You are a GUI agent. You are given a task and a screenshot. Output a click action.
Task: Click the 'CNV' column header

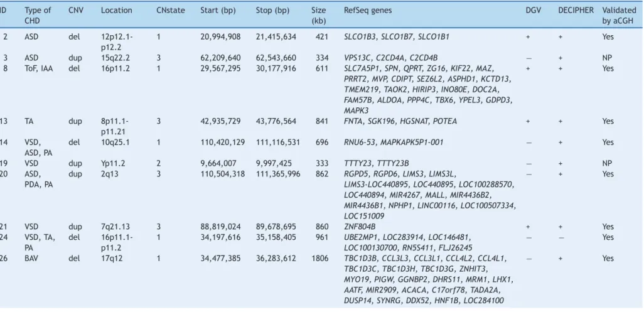76,11
